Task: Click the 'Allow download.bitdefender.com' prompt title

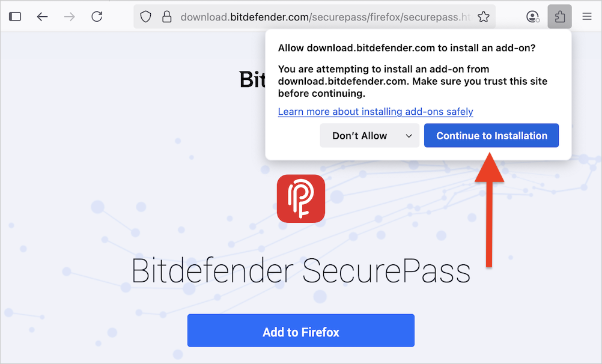Action: (x=406, y=48)
